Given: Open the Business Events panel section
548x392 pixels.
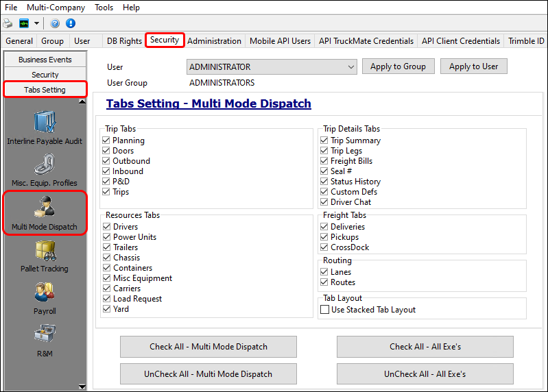Looking at the screenshot, I should pos(45,60).
